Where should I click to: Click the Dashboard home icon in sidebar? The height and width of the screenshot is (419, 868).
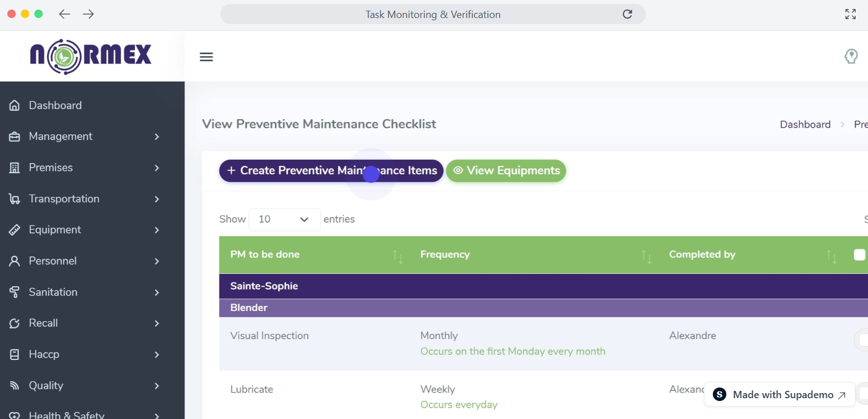[15, 106]
